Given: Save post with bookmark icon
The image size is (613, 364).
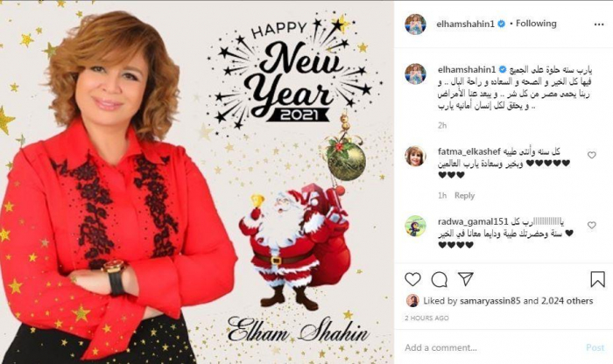Looking at the screenshot, I should tap(597, 279).
